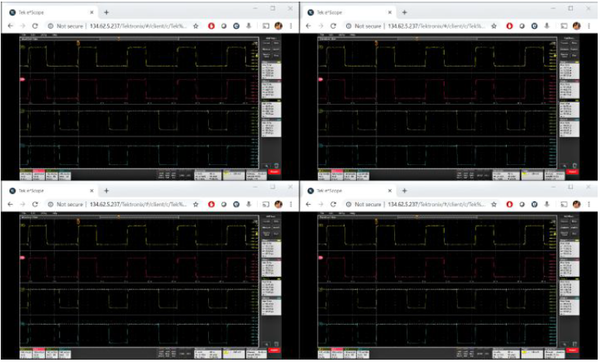Bookmark the page with the star in lower-left window
This screenshot has height=362, width=600.
click(196, 204)
